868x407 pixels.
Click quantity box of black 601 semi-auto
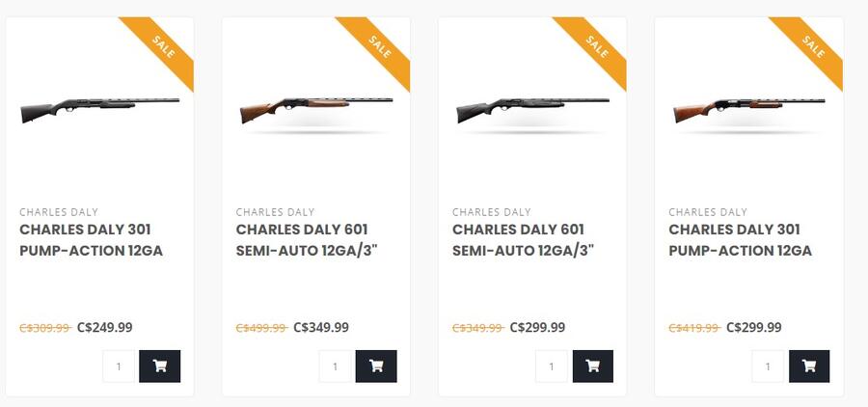click(x=552, y=366)
